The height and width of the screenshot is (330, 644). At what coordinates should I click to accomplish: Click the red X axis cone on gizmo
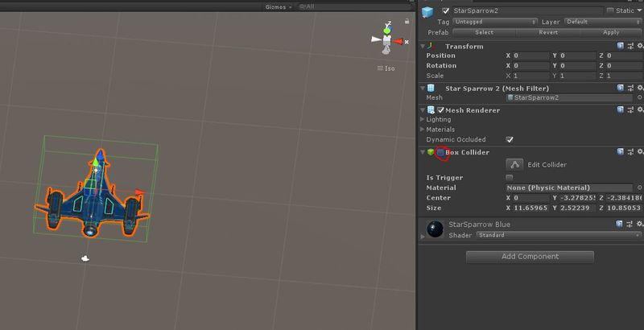398,41
